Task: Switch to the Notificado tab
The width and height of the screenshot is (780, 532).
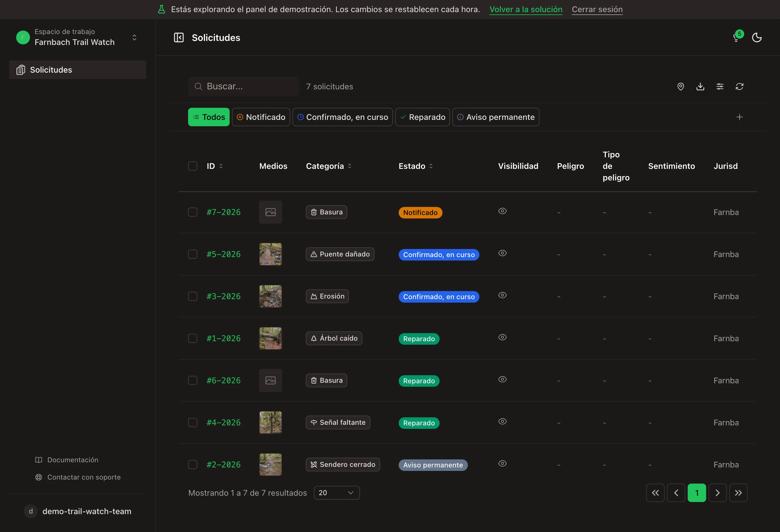Action: pyautogui.click(x=261, y=117)
